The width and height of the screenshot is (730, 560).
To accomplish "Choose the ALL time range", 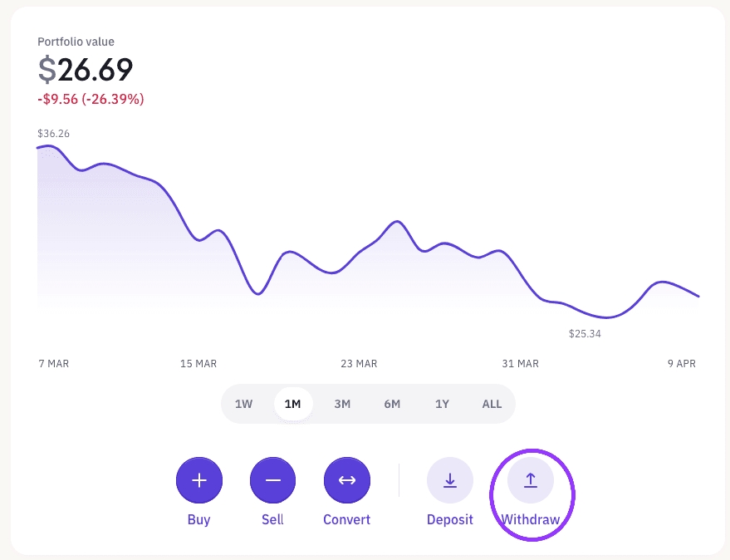I will click(x=492, y=405).
